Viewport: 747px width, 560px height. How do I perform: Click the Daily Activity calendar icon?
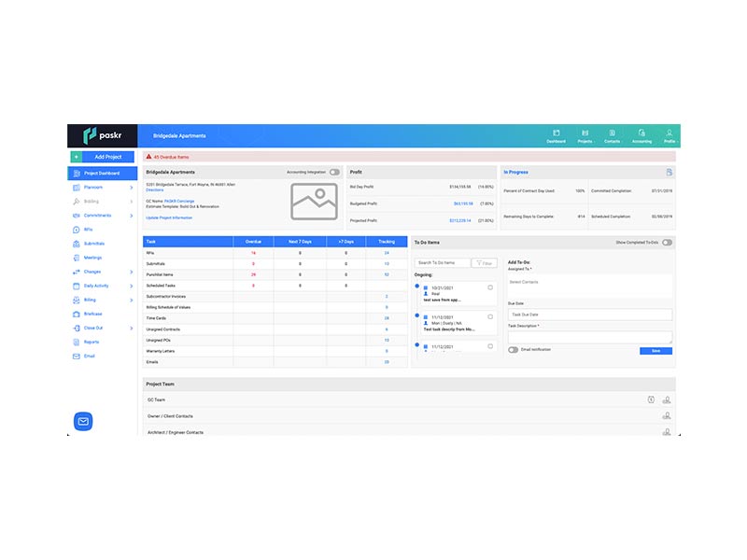click(77, 286)
